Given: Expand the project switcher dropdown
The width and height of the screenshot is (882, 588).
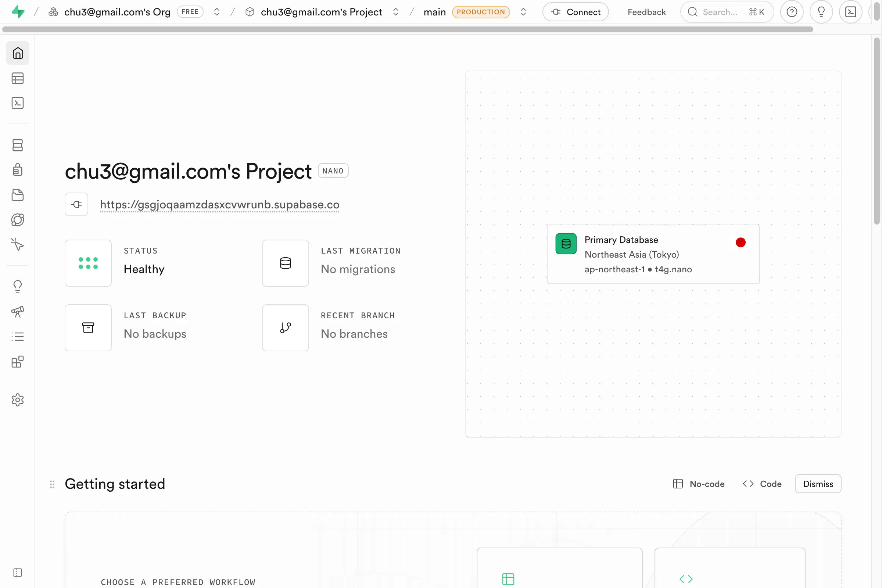Looking at the screenshot, I should 395,12.
